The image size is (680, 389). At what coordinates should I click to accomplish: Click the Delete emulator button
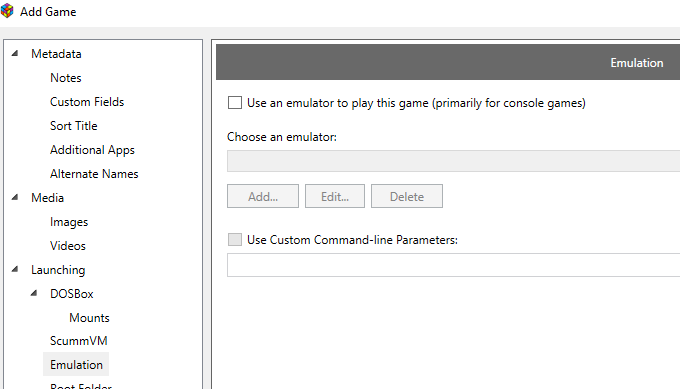pyautogui.click(x=407, y=196)
